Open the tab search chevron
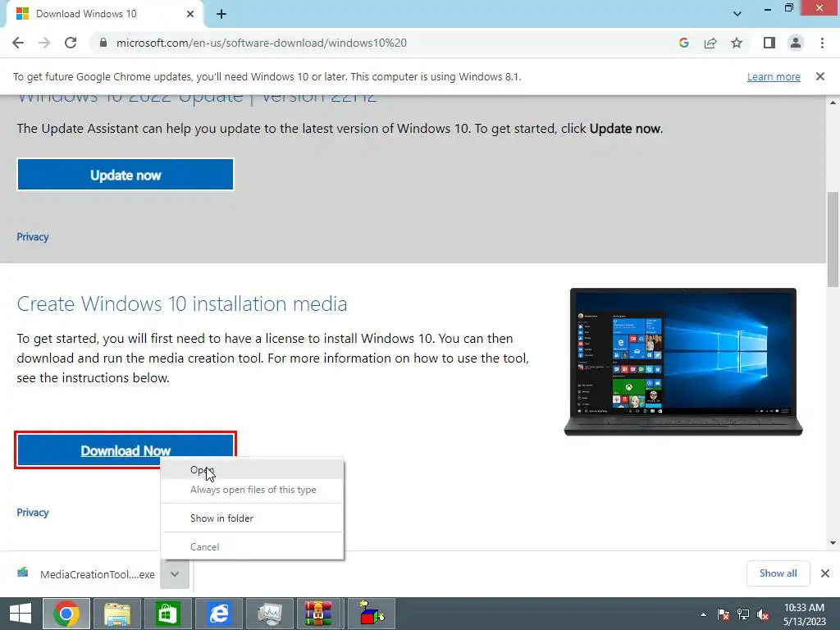840x630 pixels. coord(737,14)
